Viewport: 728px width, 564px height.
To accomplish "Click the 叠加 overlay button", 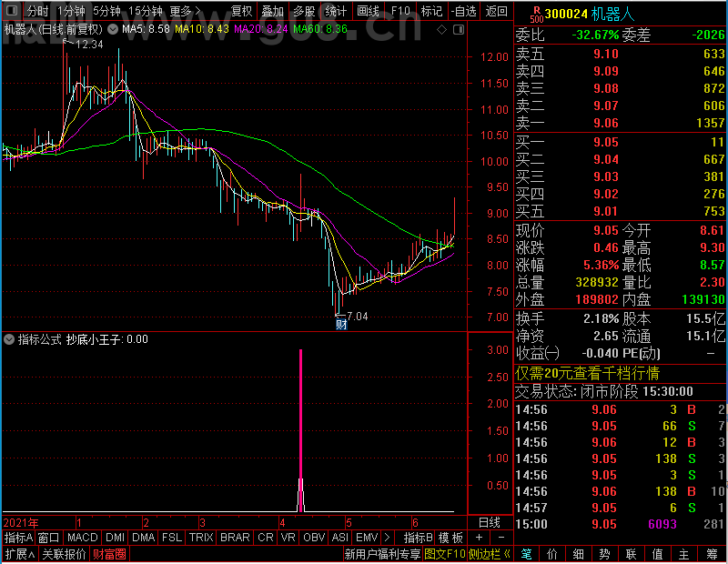I will click(272, 11).
